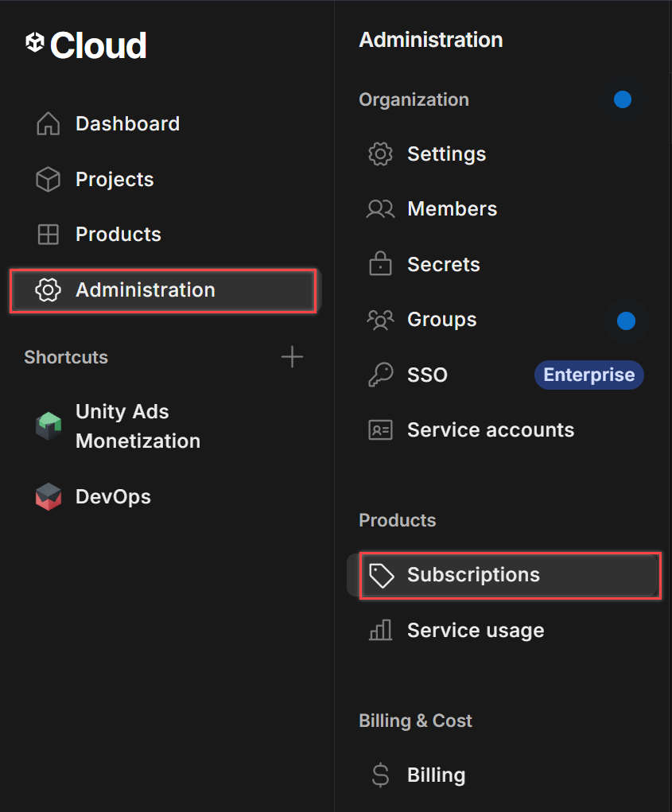672x812 pixels.
Task: Click the Enterprise badge next to SSO
Action: pyautogui.click(x=589, y=375)
